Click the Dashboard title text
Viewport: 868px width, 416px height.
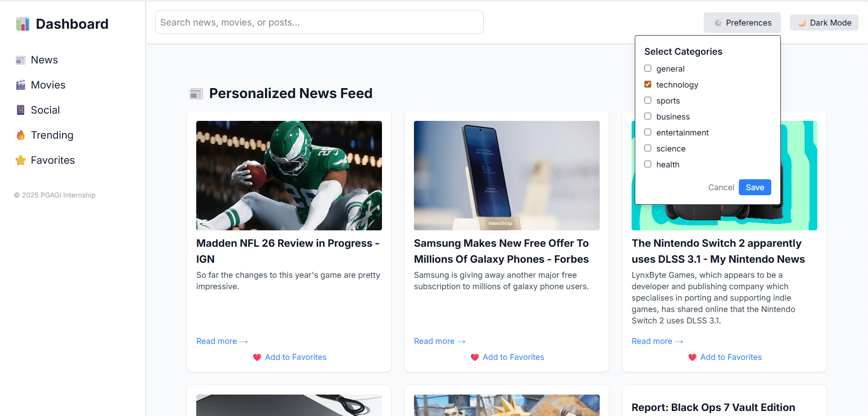click(72, 24)
